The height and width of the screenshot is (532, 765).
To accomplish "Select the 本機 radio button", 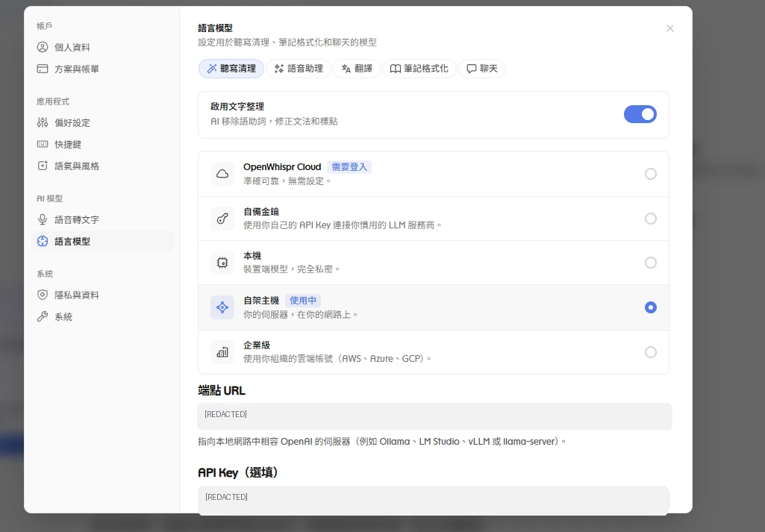I will 650,263.
